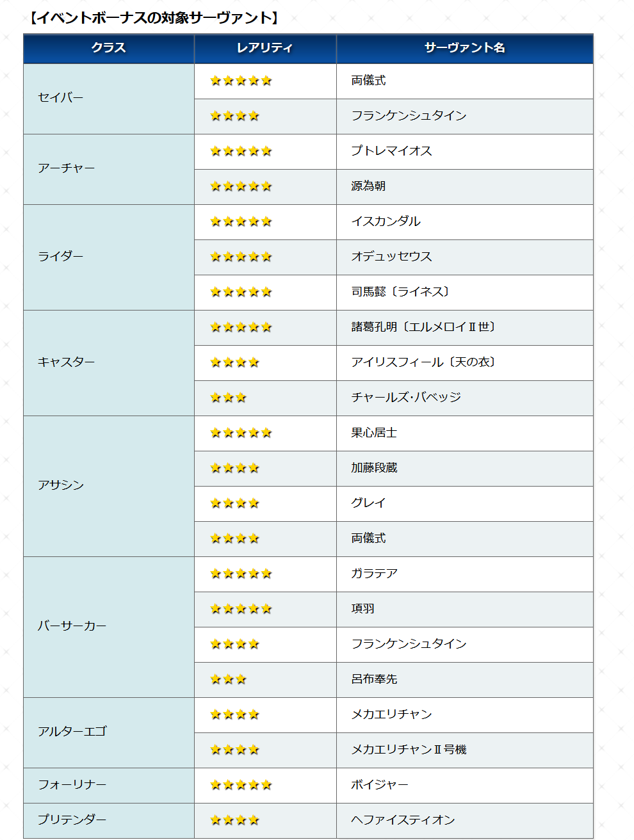Select the アーチャー class cell
Screen dimensions: 634x840
109,169
